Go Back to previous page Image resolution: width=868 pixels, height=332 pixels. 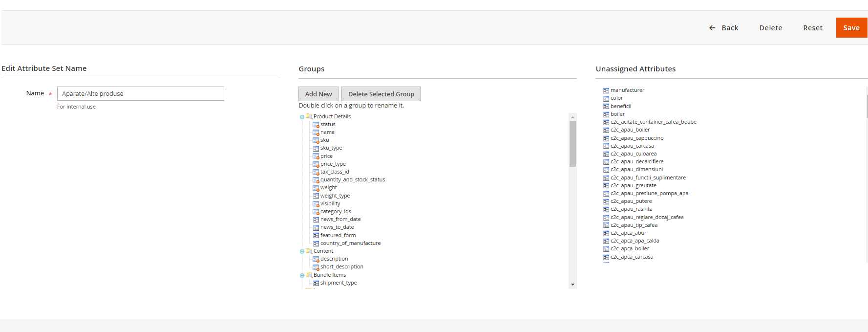[724, 28]
